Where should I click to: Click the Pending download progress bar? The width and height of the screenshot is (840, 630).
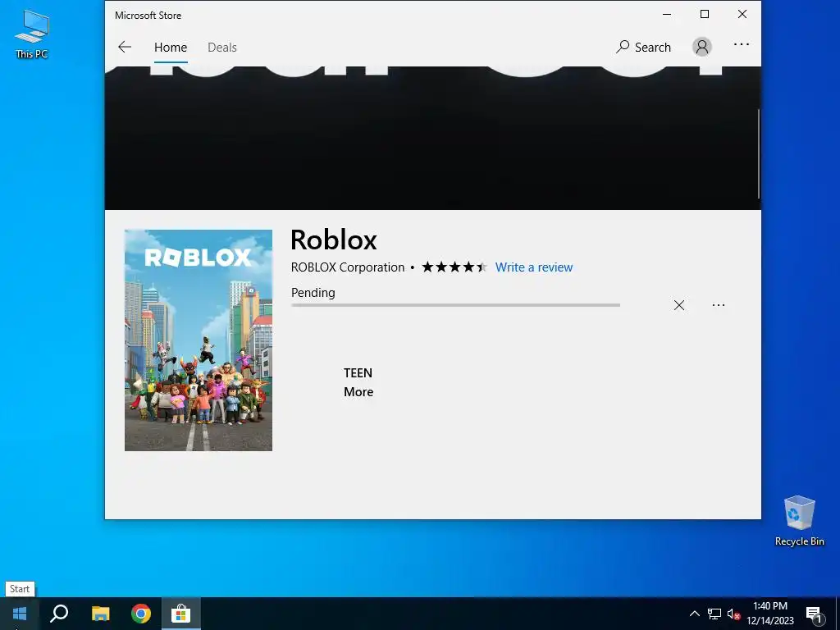coord(455,305)
